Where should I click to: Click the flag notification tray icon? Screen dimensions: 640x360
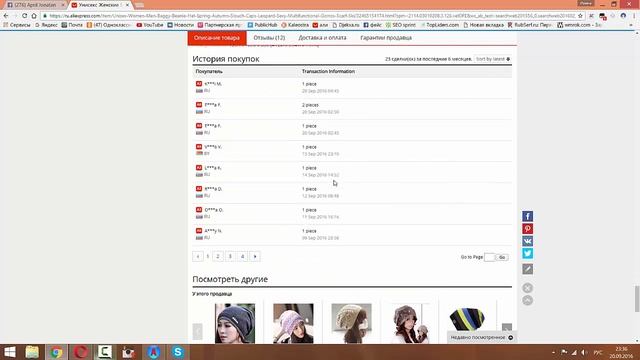click(564, 352)
